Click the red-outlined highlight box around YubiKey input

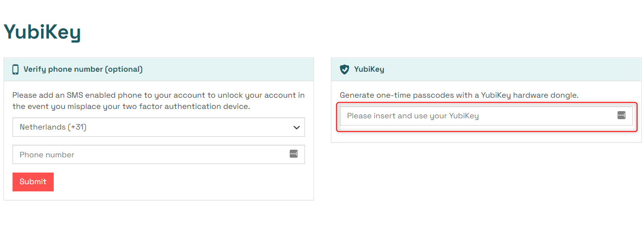click(x=487, y=117)
